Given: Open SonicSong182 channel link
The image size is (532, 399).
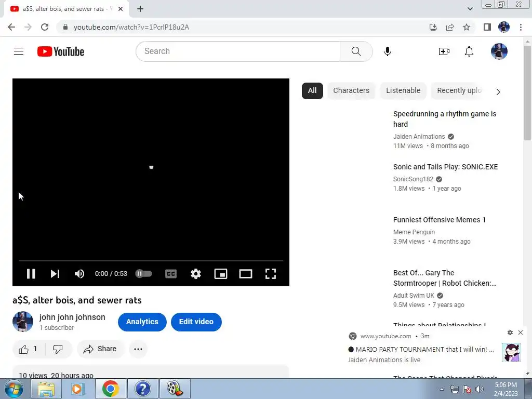Looking at the screenshot, I should click(x=413, y=179).
